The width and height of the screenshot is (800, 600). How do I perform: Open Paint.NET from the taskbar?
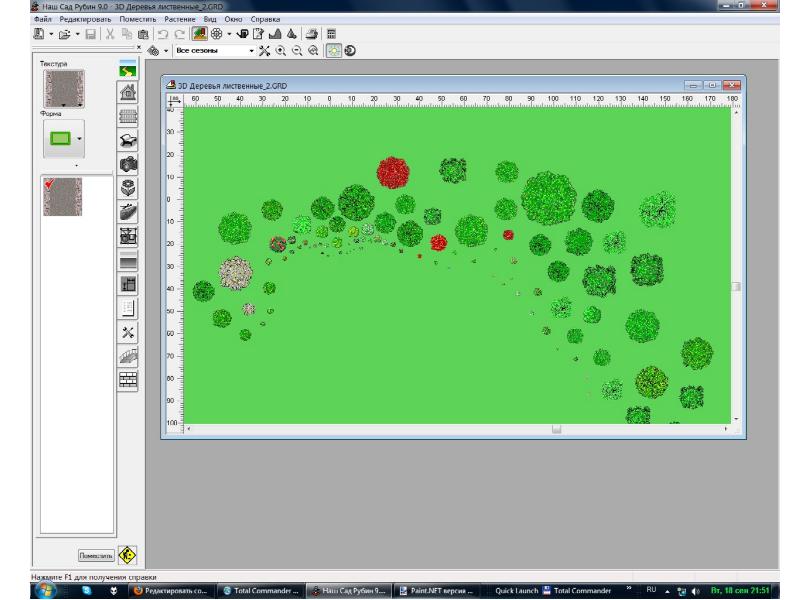click(437, 590)
